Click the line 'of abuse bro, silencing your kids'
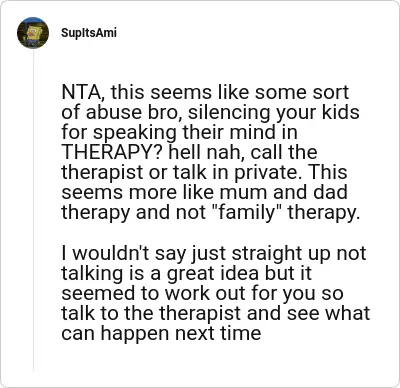Screen dimensions: 400x388 pyautogui.click(x=210, y=112)
